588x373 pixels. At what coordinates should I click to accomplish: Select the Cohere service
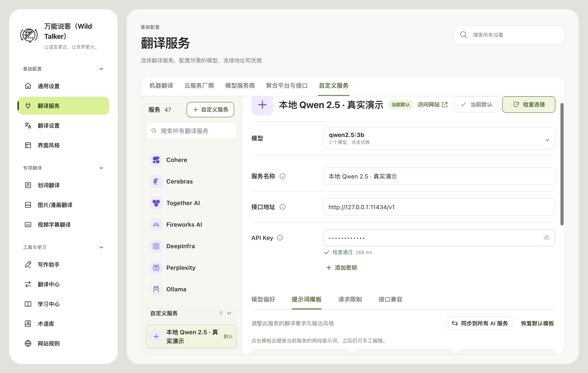[x=191, y=160]
